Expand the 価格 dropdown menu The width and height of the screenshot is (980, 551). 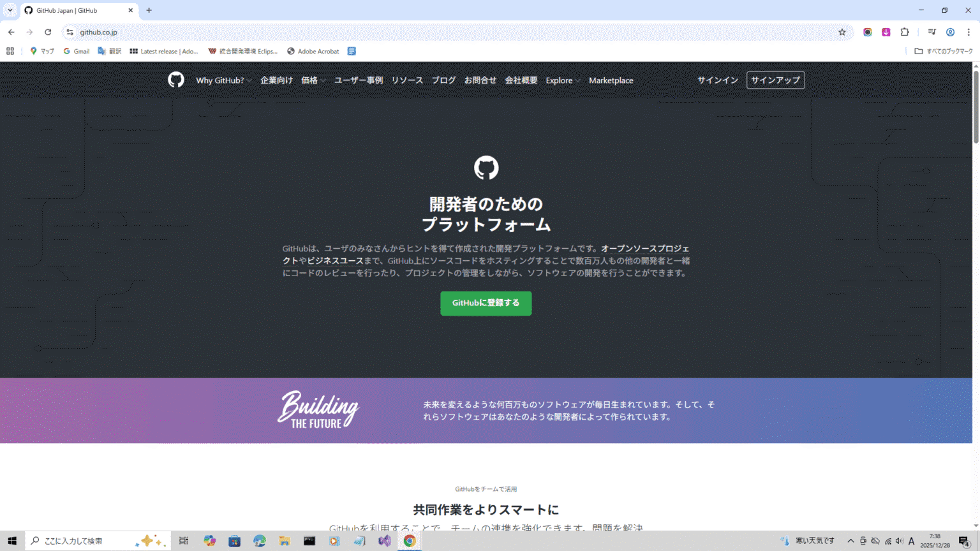click(313, 80)
